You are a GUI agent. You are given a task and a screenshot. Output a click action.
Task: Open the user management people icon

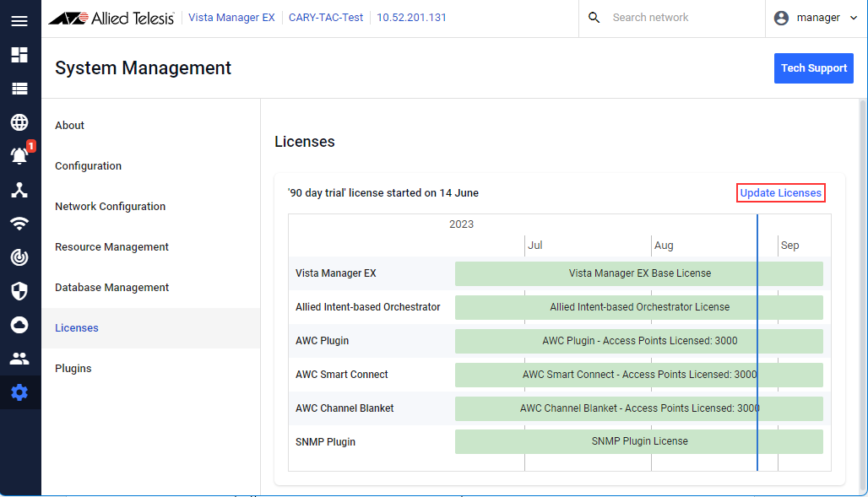(19, 359)
